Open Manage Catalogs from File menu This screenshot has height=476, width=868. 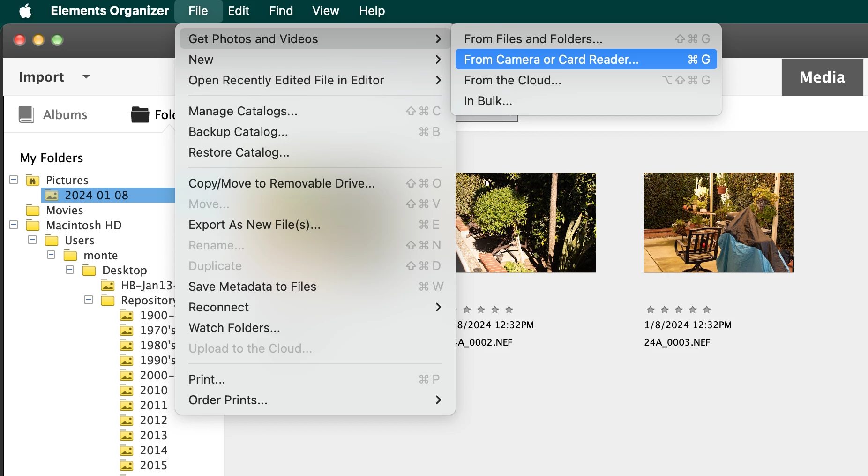pos(315,111)
